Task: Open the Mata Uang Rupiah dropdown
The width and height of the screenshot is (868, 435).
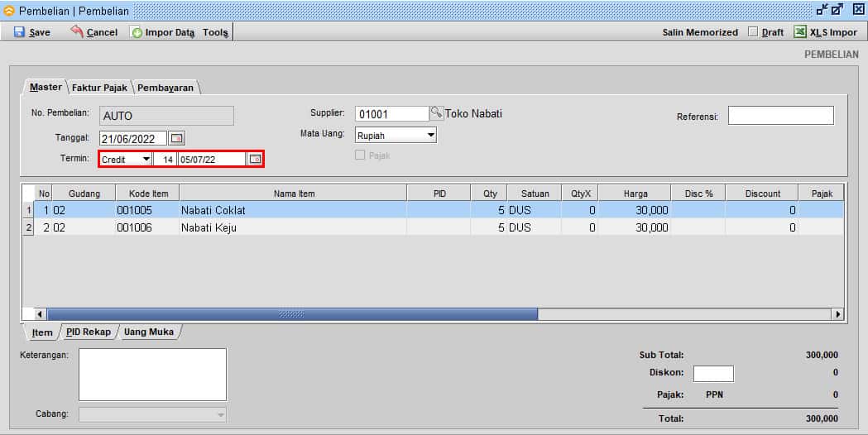Action: click(430, 135)
